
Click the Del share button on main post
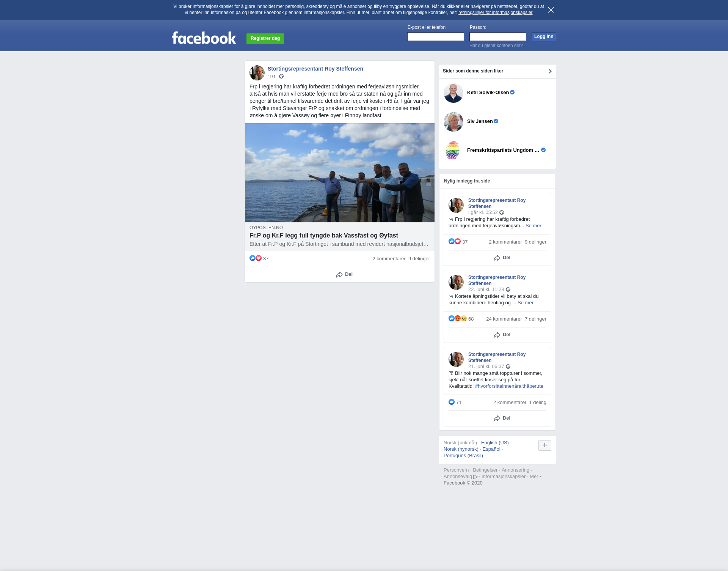[344, 274]
